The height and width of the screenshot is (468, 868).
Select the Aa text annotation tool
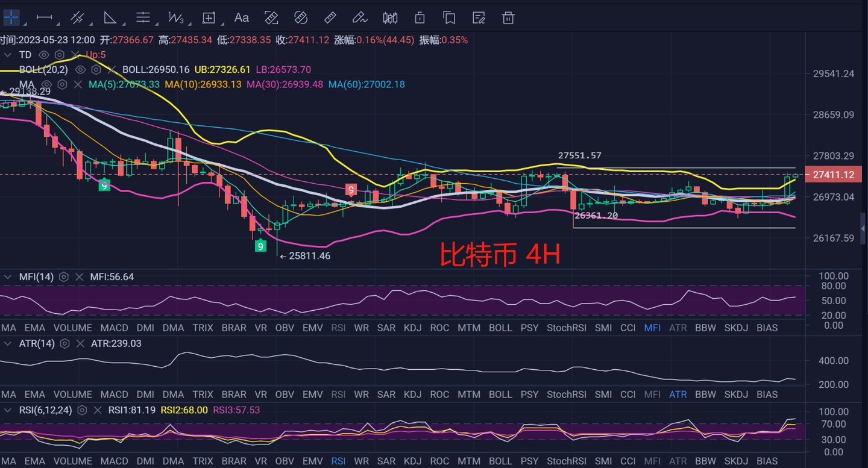pyautogui.click(x=241, y=17)
